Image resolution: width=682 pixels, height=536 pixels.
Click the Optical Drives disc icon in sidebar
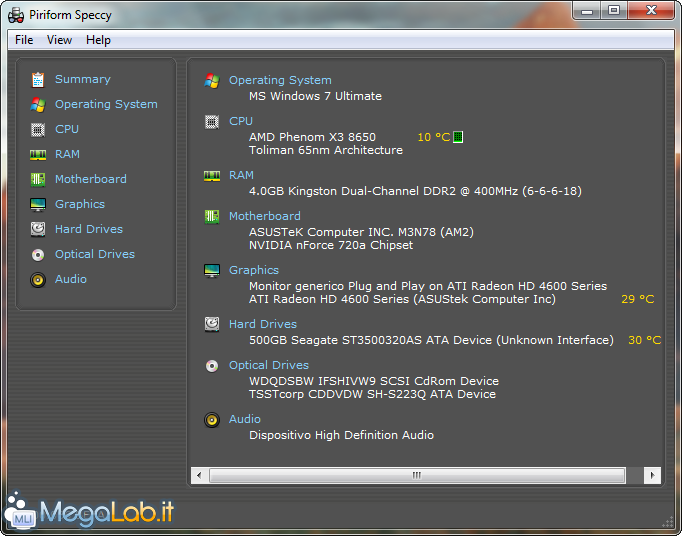pos(38,255)
